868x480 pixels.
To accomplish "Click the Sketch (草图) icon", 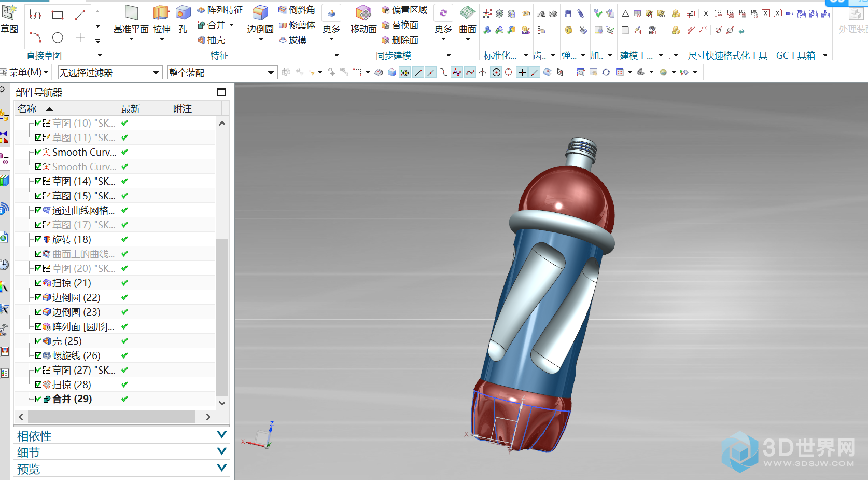I will pyautogui.click(x=9, y=13).
